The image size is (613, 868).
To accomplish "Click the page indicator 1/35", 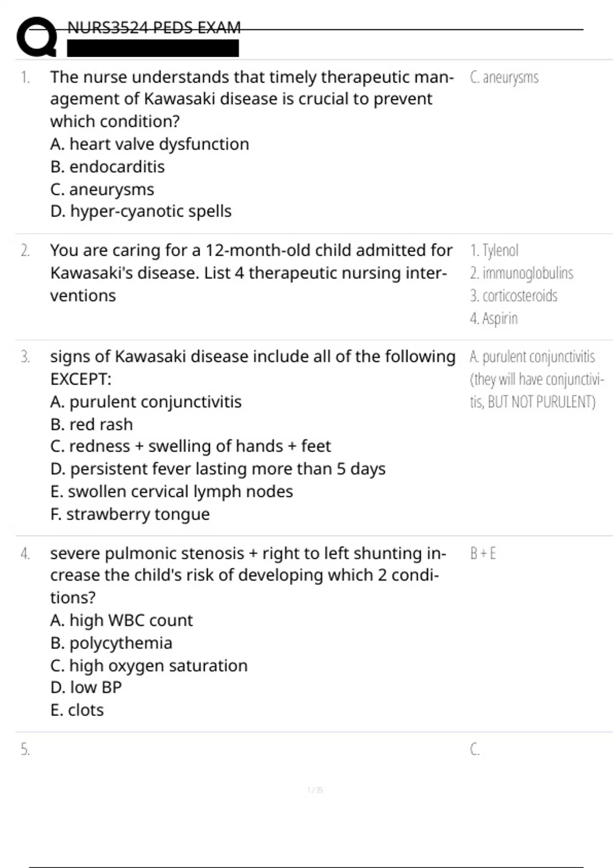I will [x=315, y=790].
